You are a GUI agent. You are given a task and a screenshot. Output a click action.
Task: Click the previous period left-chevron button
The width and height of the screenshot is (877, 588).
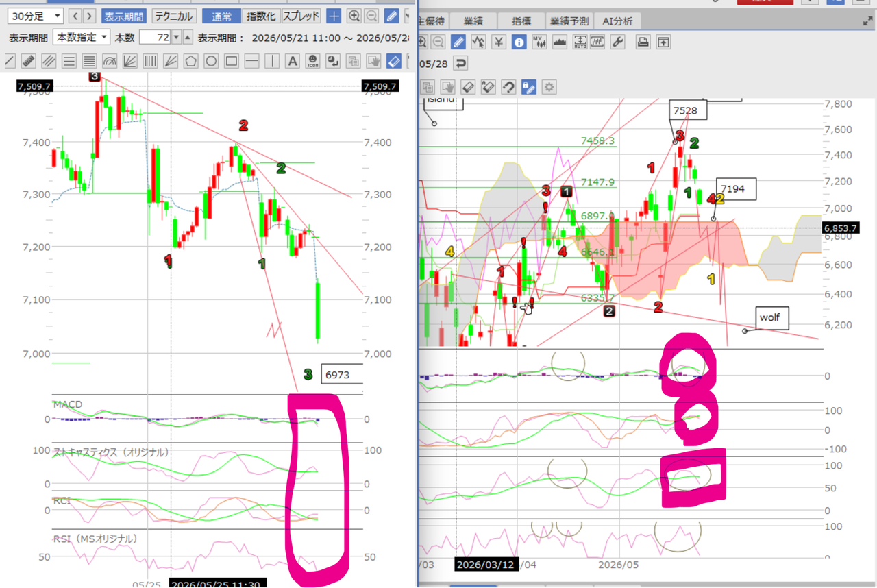click(x=75, y=16)
